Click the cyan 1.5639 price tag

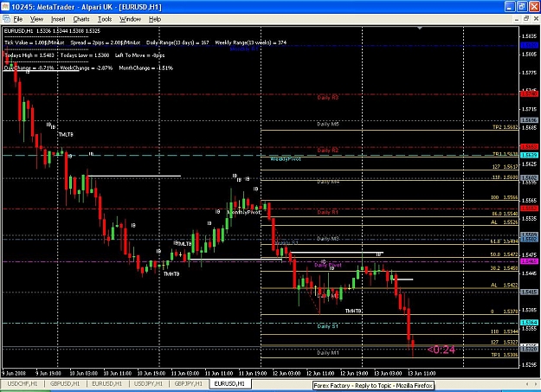click(x=529, y=155)
